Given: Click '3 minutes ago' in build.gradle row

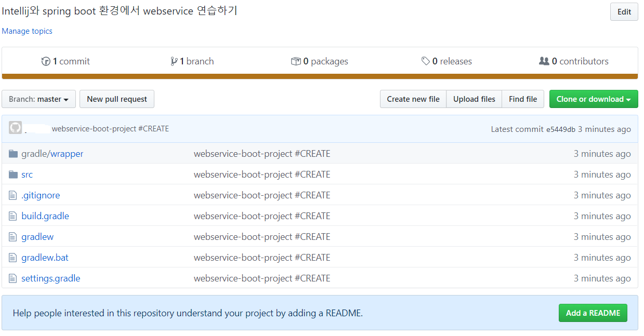Looking at the screenshot, I should [x=602, y=216].
